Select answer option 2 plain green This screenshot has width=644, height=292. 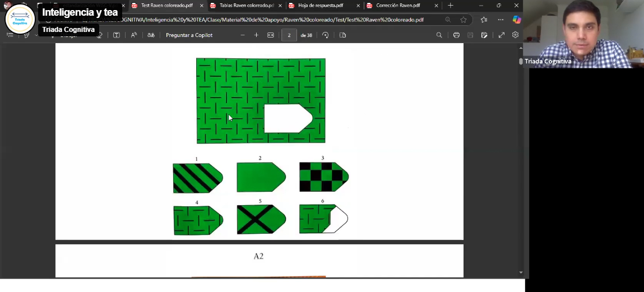point(261,177)
